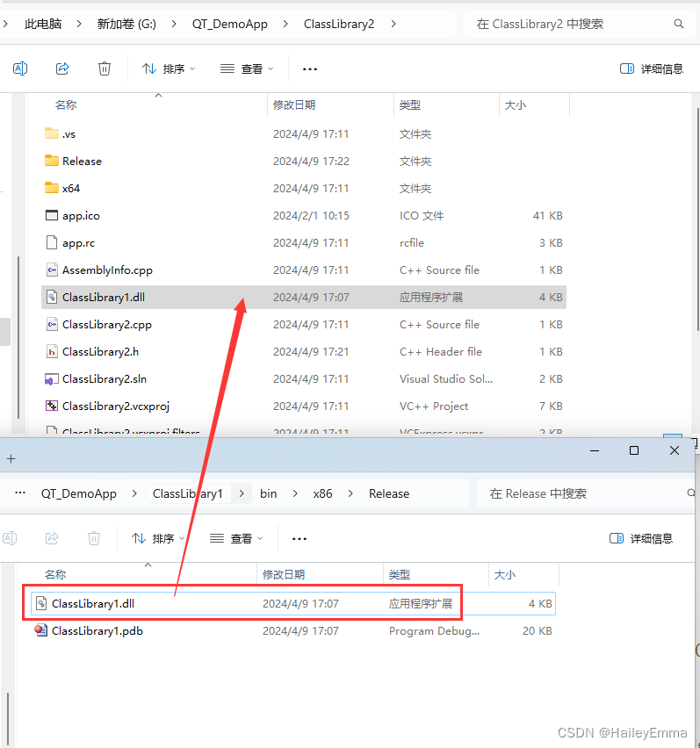
Task: Click search magnifier icon in ClassLibrary2 search box
Action: pyautogui.click(x=679, y=24)
